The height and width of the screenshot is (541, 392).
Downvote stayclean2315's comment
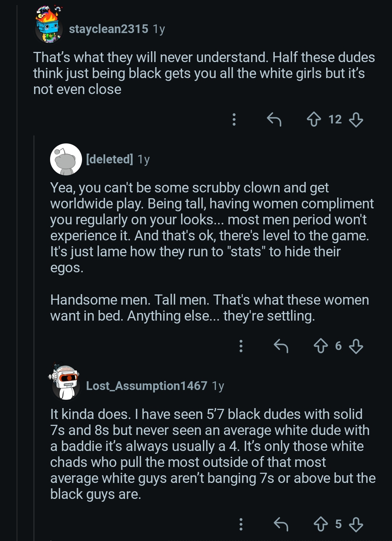tap(356, 119)
